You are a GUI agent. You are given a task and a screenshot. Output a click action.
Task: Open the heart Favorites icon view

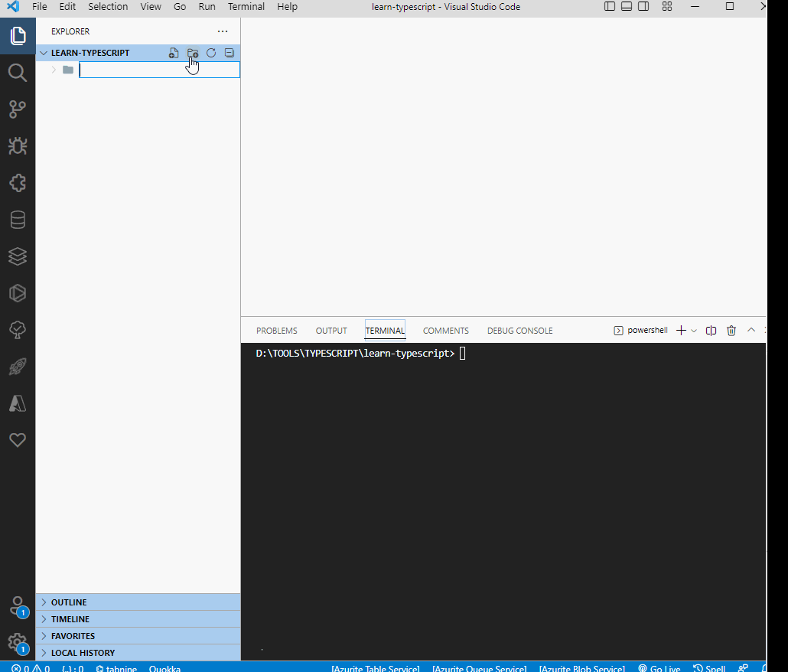(x=18, y=440)
